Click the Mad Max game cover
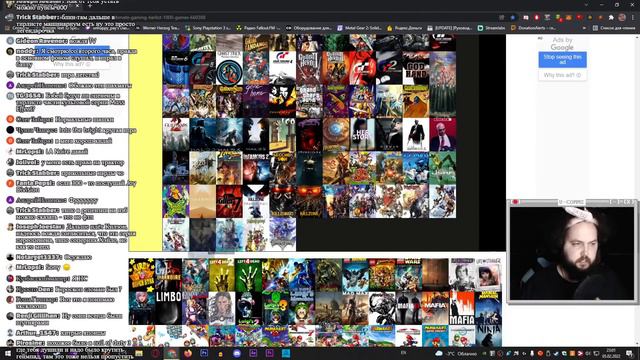Screen dimensions: 640x360 point(355,308)
